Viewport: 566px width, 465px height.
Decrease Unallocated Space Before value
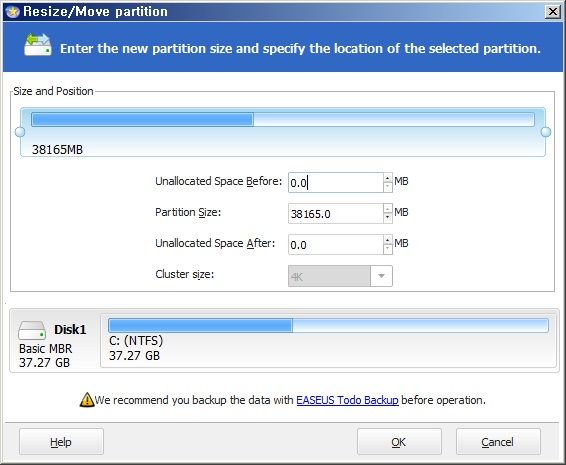point(387,187)
